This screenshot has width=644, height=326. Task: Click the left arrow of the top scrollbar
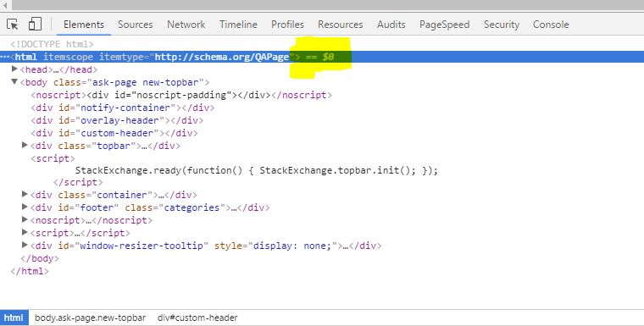pos(5,5)
